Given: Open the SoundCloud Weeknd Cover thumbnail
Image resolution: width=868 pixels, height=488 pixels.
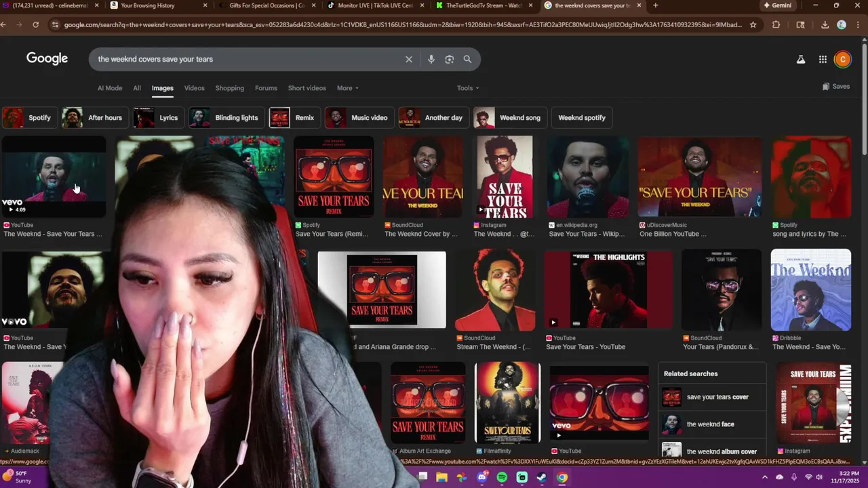Looking at the screenshot, I should coord(423,177).
